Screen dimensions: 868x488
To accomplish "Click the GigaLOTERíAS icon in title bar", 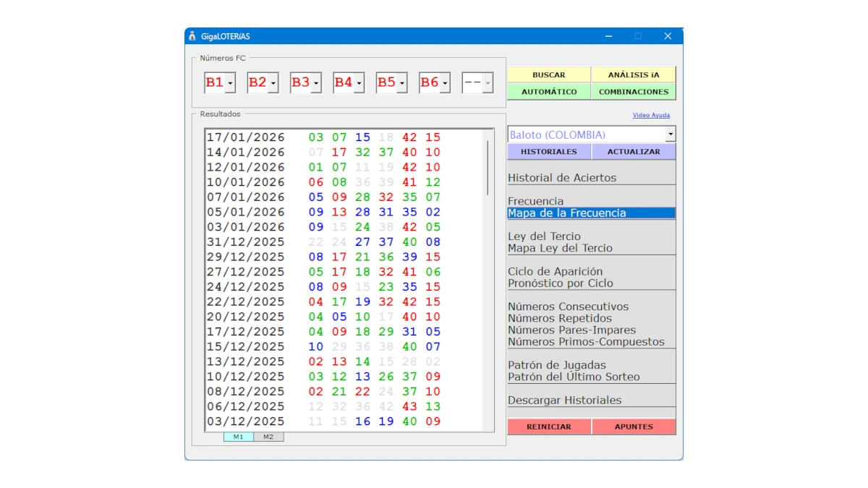I will click(192, 35).
